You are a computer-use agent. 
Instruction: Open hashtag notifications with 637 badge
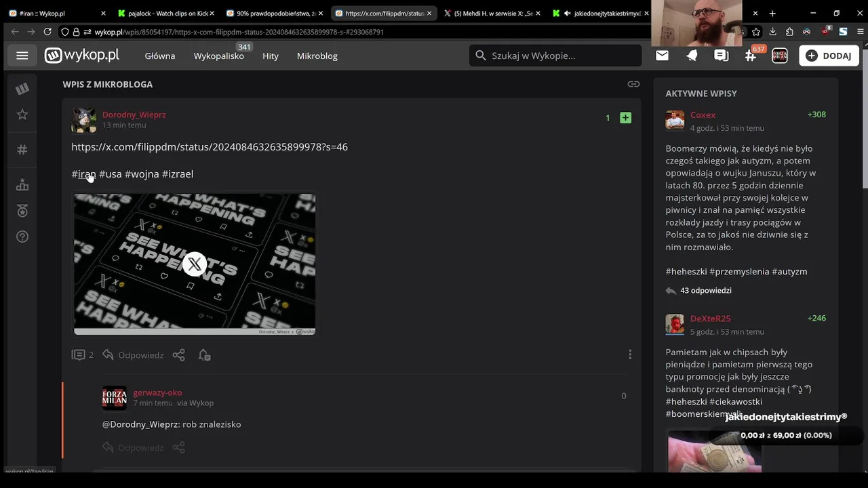[751, 56]
